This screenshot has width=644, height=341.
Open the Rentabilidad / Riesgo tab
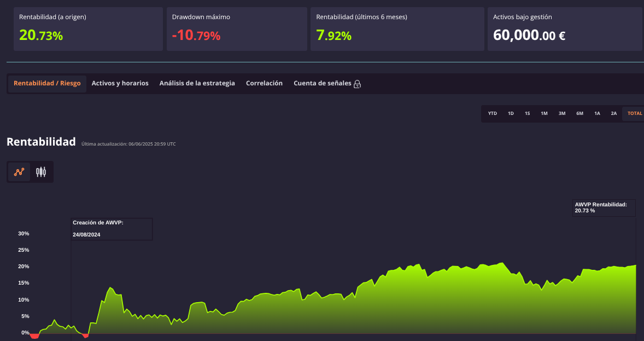(47, 84)
